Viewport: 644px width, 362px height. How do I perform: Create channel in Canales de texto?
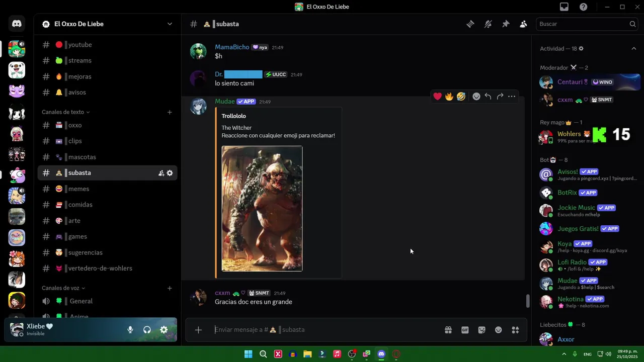170,112
